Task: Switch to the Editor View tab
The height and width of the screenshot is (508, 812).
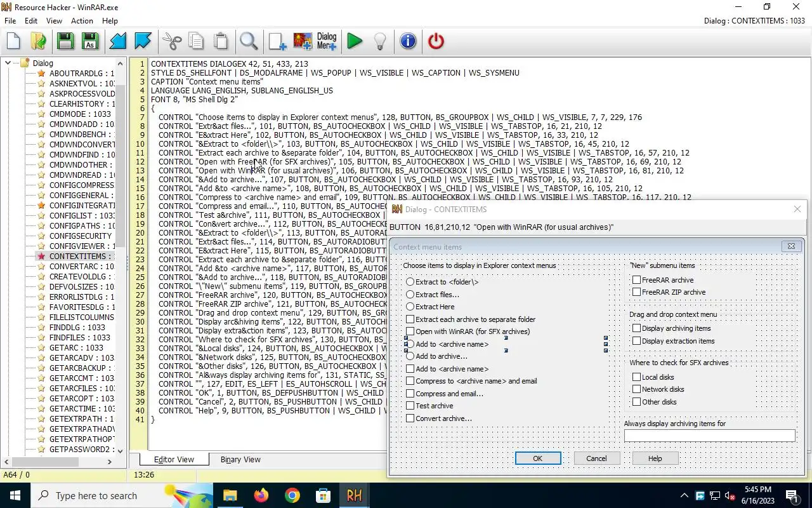Action: tap(174, 459)
